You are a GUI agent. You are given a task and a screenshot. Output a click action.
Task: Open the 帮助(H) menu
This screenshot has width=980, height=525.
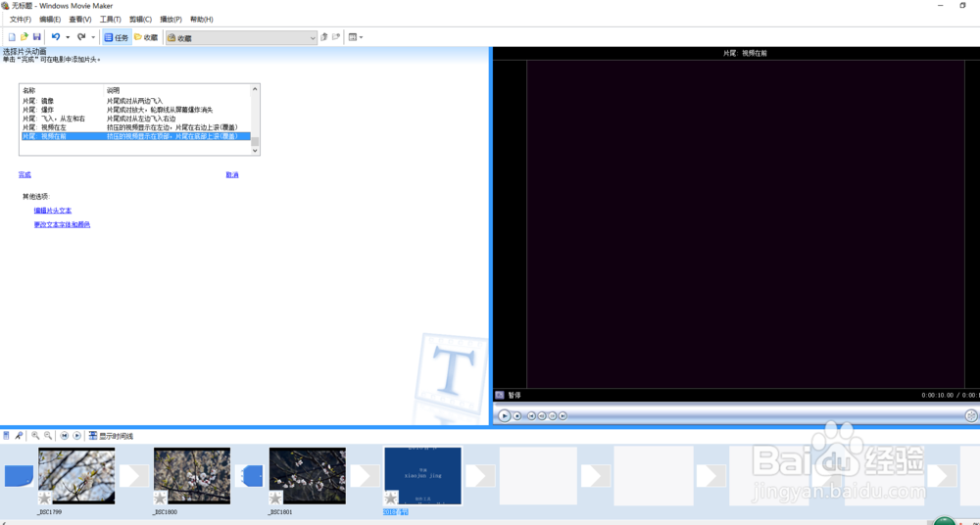pyautogui.click(x=201, y=20)
